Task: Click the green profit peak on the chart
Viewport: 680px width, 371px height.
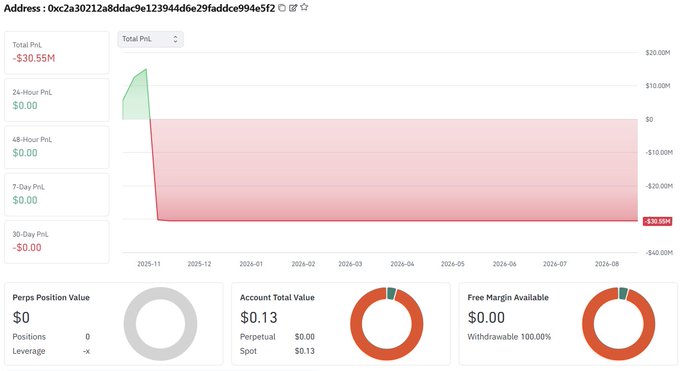Action: 146,69
